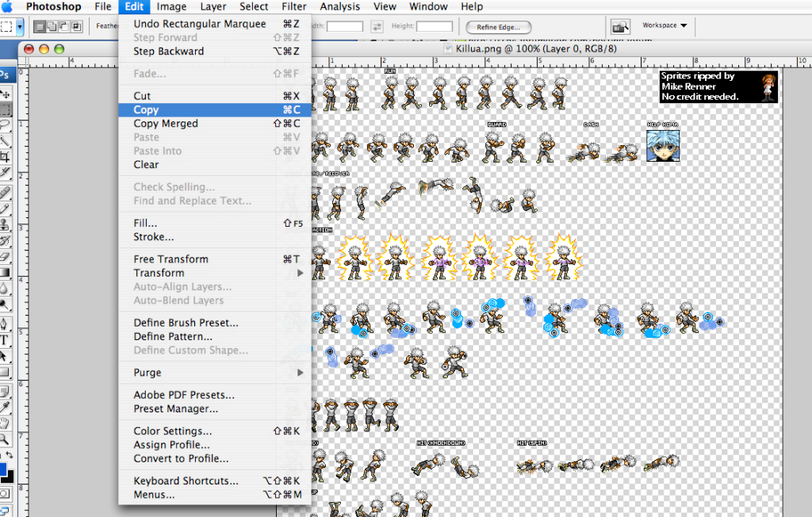Choose Define Brush Preset

[215, 323]
